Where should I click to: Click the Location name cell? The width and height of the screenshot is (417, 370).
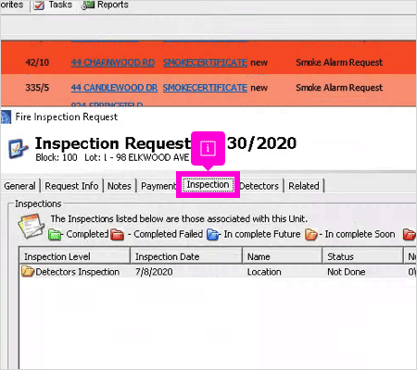[x=264, y=272]
